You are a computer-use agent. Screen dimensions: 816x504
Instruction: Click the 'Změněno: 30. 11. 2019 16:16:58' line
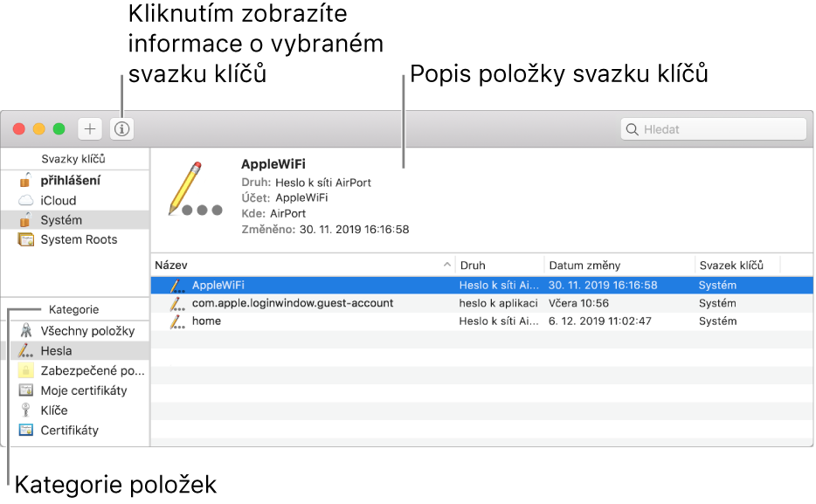pos(325,230)
